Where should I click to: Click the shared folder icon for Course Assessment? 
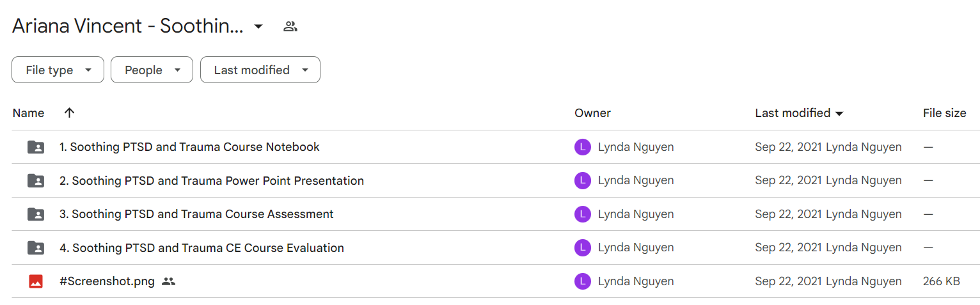(36, 214)
